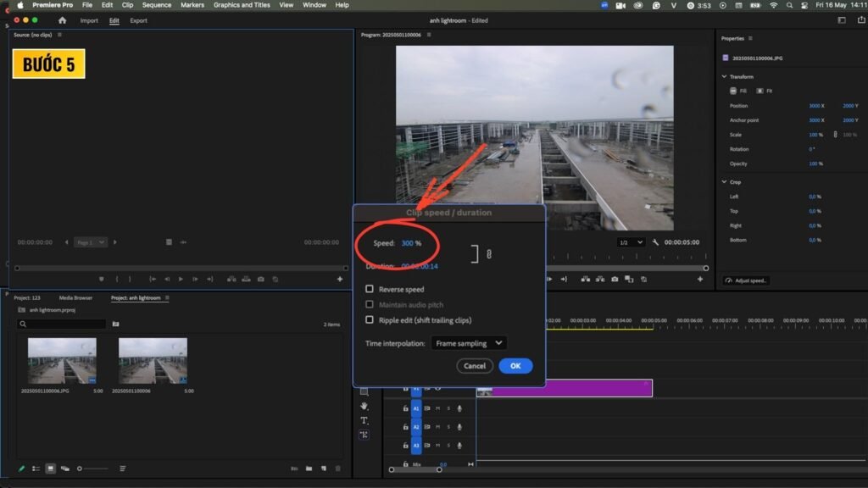Toggle Fill option in Transform

click(738, 91)
